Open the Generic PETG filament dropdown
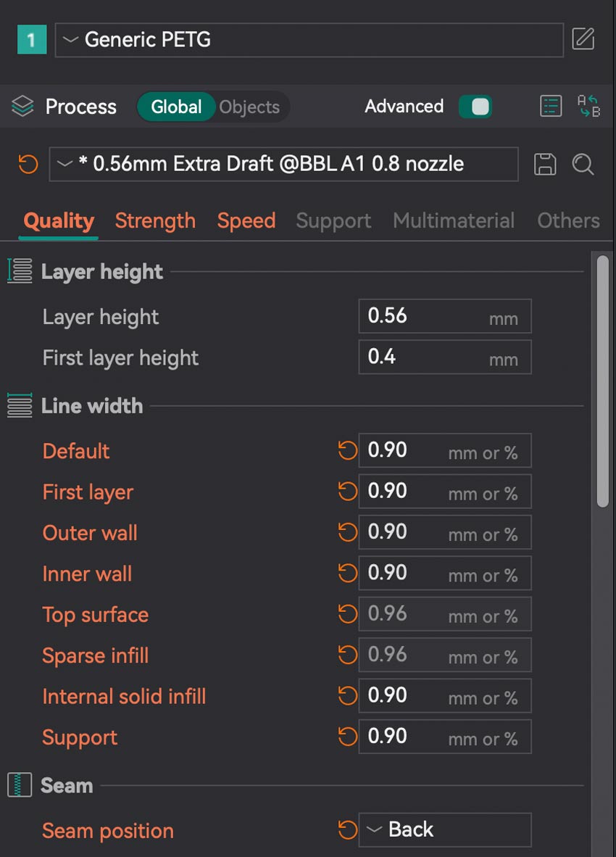The image size is (616, 857). (309, 40)
